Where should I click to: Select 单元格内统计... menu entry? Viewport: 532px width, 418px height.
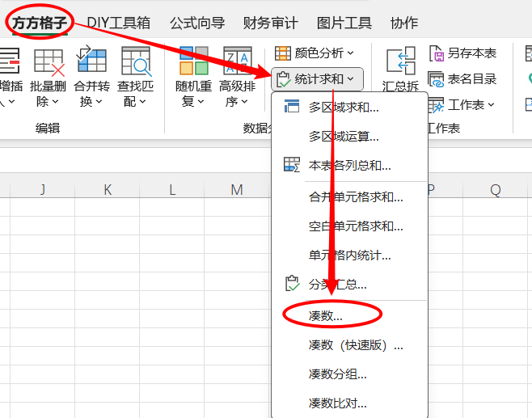coord(349,255)
